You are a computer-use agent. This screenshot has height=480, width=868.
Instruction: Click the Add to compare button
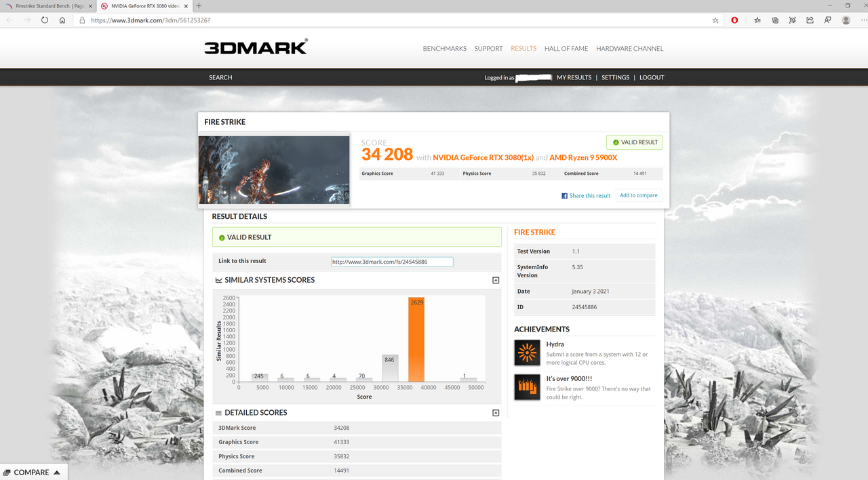click(x=639, y=195)
